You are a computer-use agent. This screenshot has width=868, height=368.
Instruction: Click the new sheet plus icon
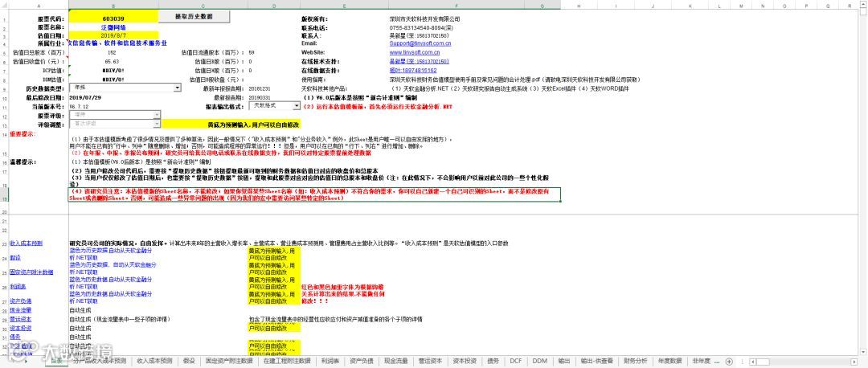[729, 362]
